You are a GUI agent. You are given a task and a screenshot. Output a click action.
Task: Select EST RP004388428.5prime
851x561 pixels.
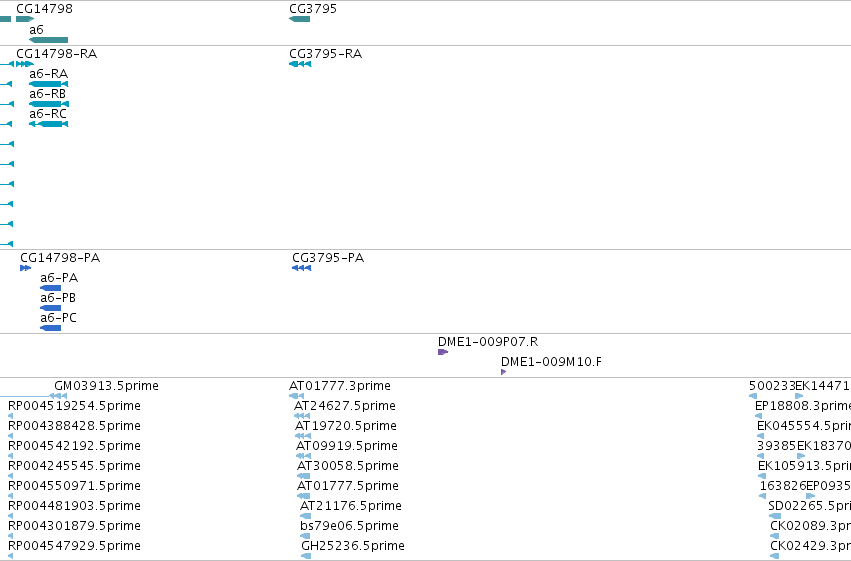coord(74,426)
